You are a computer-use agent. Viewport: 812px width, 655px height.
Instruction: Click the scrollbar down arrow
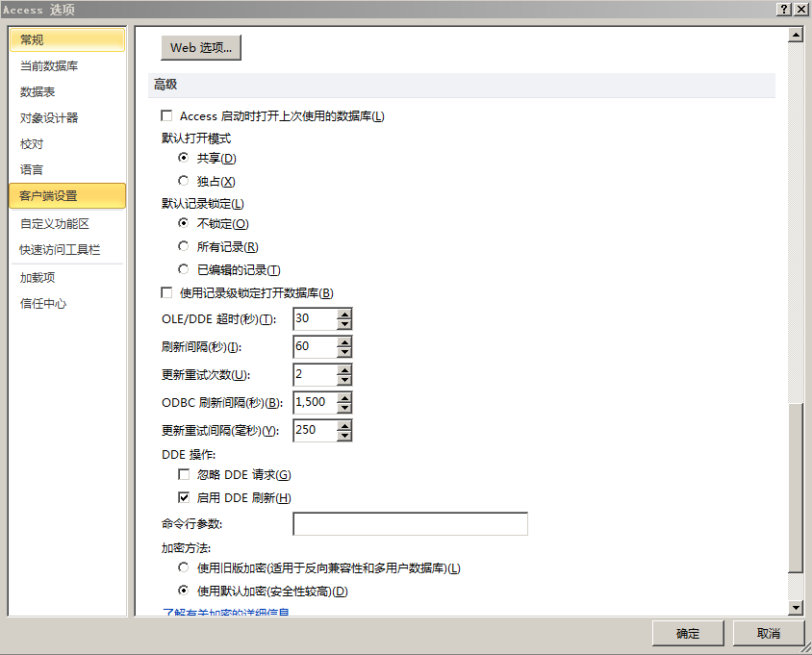[796, 608]
